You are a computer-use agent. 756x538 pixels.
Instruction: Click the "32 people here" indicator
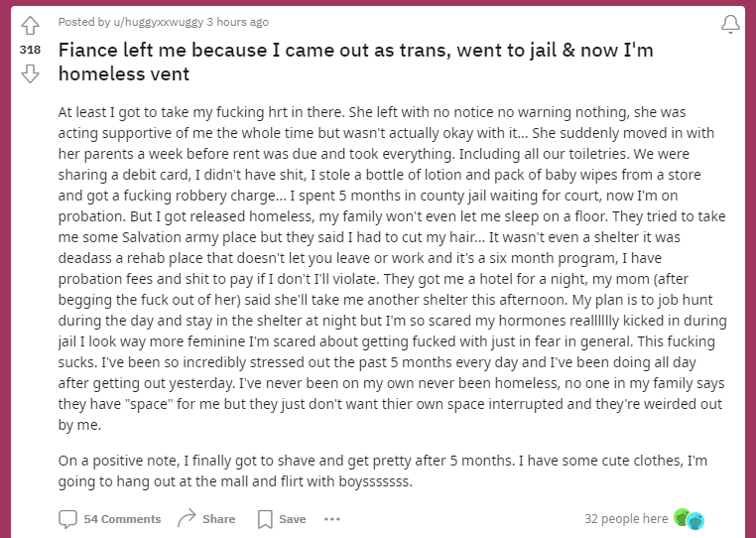[x=626, y=518]
